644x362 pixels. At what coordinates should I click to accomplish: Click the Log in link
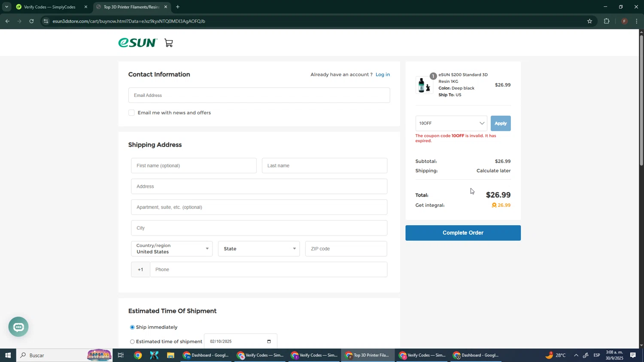click(383, 75)
